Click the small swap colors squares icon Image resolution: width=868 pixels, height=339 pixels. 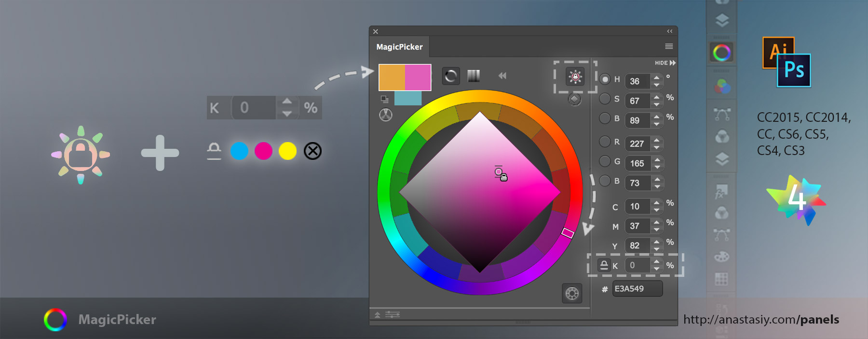coord(384,99)
